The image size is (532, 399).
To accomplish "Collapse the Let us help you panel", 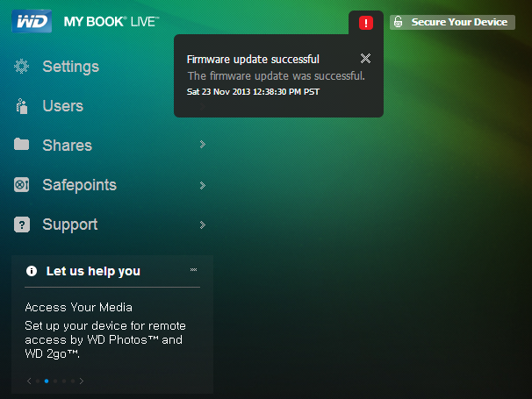I will pyautogui.click(x=193, y=270).
